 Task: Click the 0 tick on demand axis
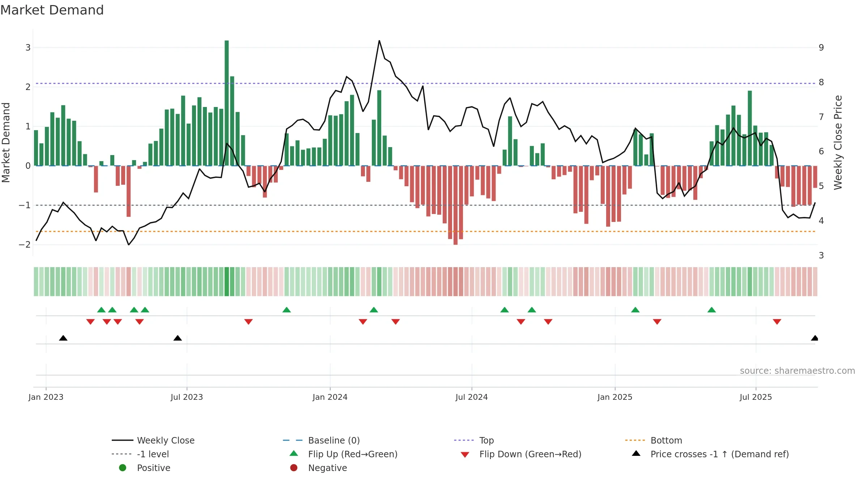click(28, 166)
